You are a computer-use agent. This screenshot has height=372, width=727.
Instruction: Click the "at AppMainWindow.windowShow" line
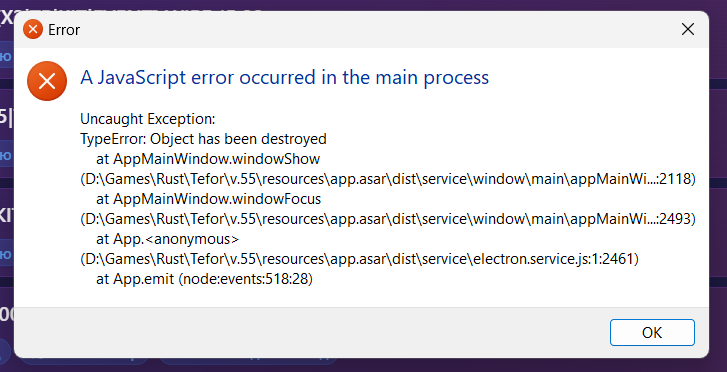pyautogui.click(x=208, y=159)
